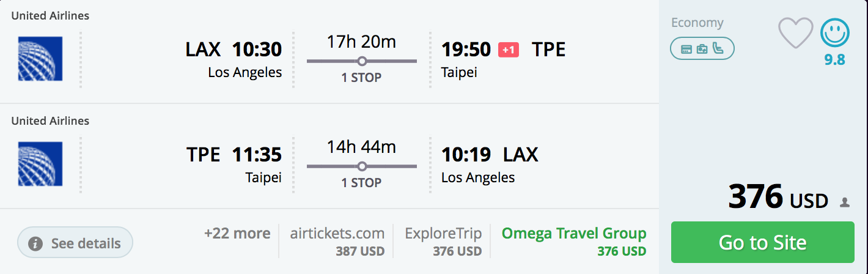Click the +1 day arrival badge
The image size is (868, 274).
click(509, 50)
